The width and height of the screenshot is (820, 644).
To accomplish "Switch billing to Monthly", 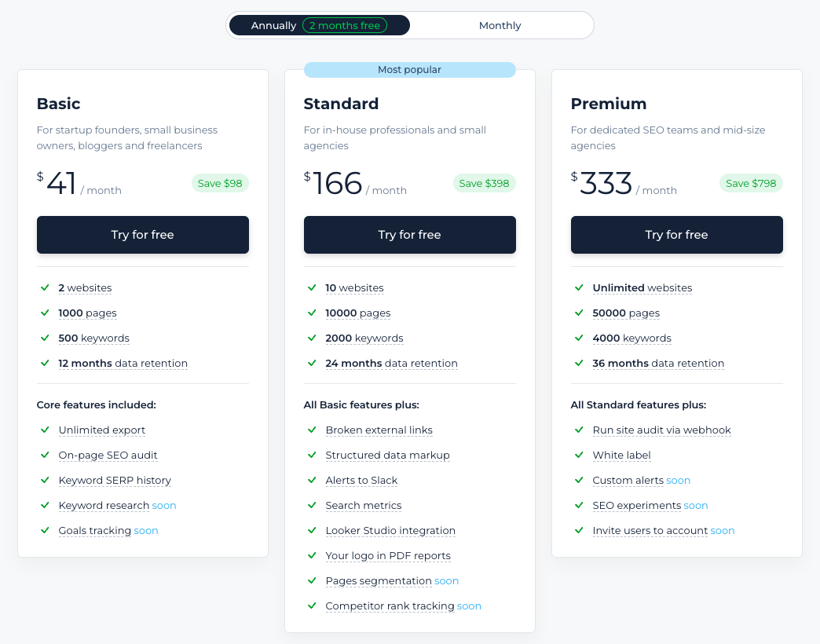I will tap(500, 25).
